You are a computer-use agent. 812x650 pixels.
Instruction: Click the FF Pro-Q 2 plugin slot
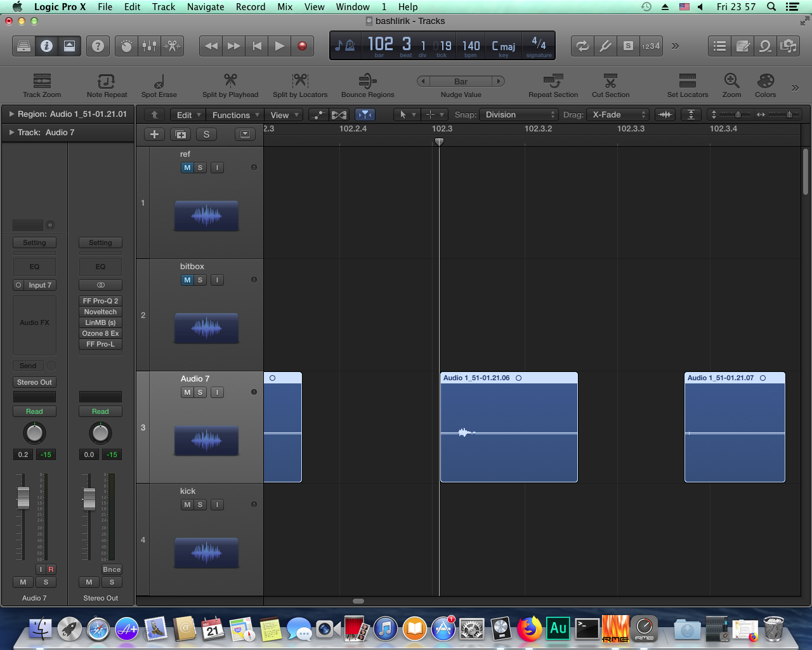tap(100, 301)
